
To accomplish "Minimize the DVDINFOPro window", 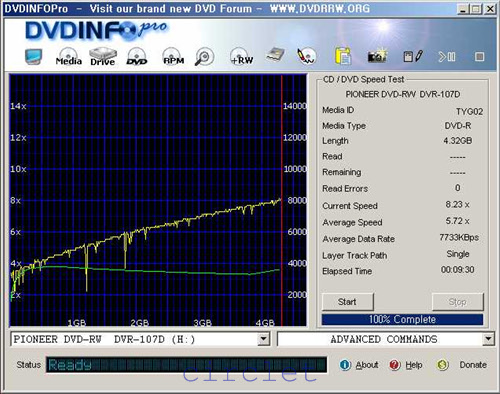I will click(462, 9).
